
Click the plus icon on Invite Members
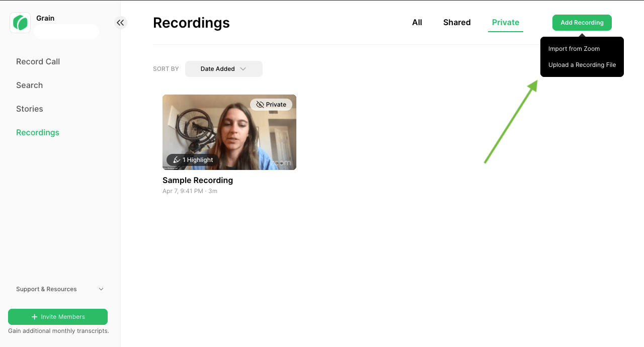[34, 317]
